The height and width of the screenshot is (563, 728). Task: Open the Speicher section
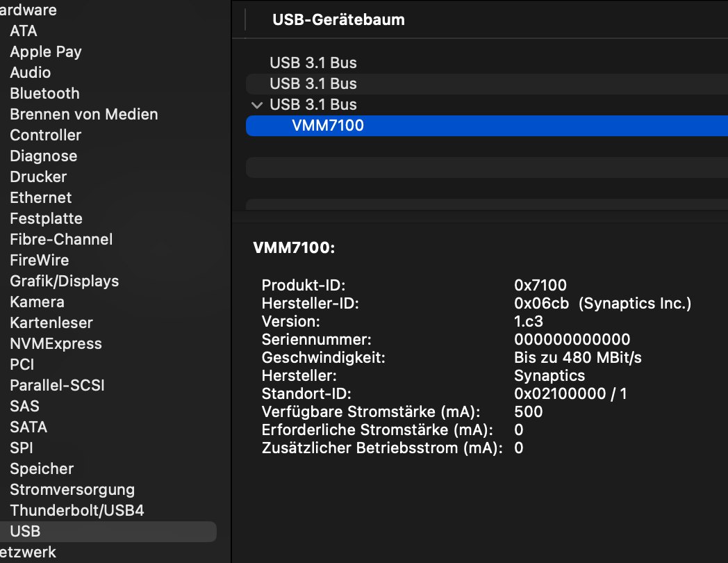42,468
